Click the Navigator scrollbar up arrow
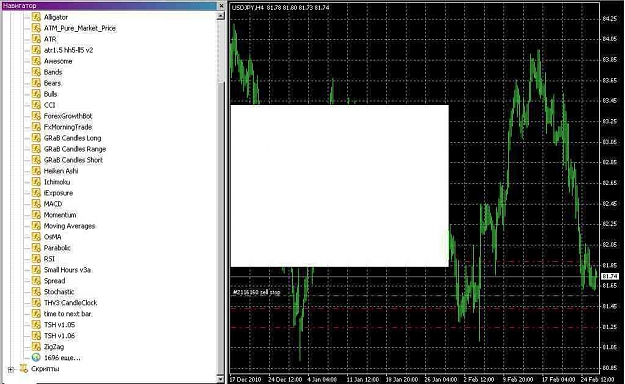This screenshot has width=625, height=384. [x=220, y=16]
